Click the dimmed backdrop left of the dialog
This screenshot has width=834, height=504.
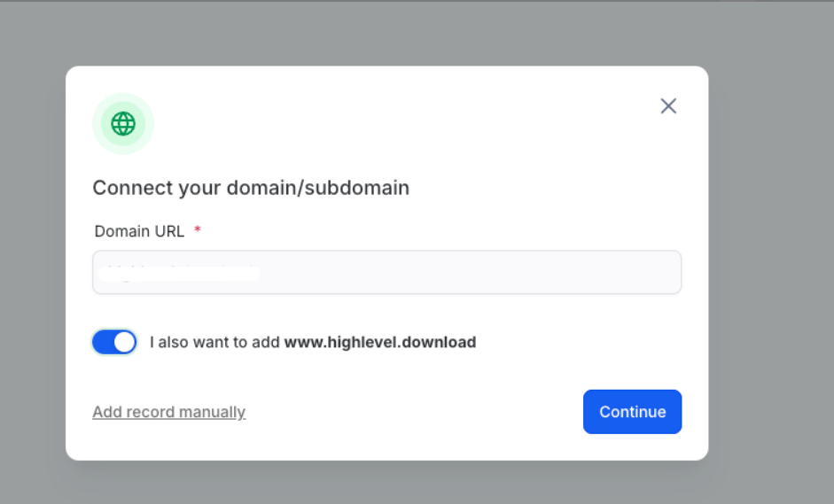pos(32,266)
